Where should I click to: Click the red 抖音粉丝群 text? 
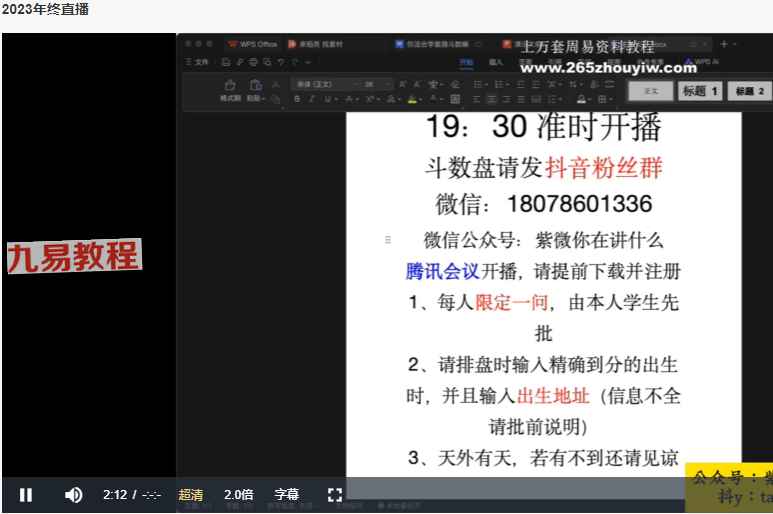pyautogui.click(x=603, y=168)
